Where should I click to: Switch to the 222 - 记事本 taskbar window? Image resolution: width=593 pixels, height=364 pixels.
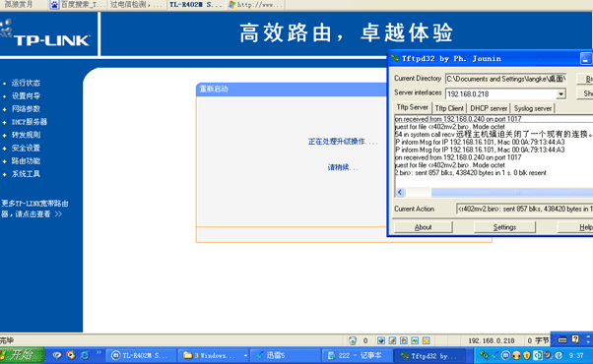point(357,356)
